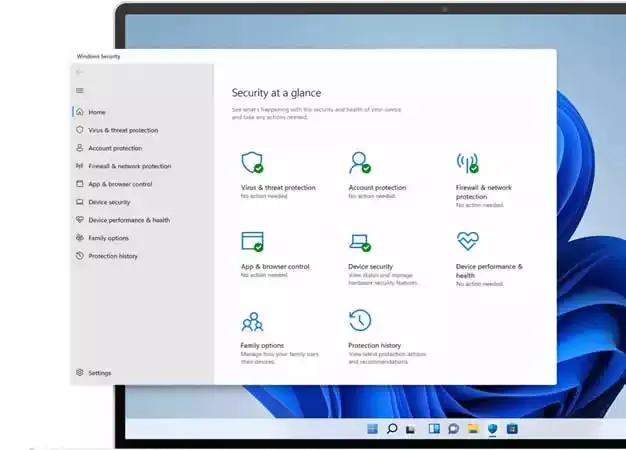Screen dimensions: 626x450
Task: Open the App & browser control tile icon
Action: [x=252, y=242]
